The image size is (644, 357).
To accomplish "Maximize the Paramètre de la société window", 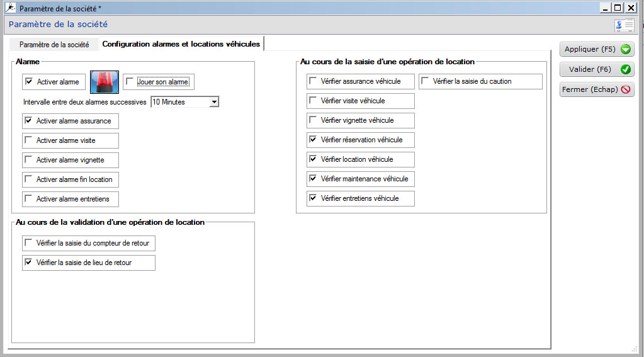I will (x=618, y=8).
